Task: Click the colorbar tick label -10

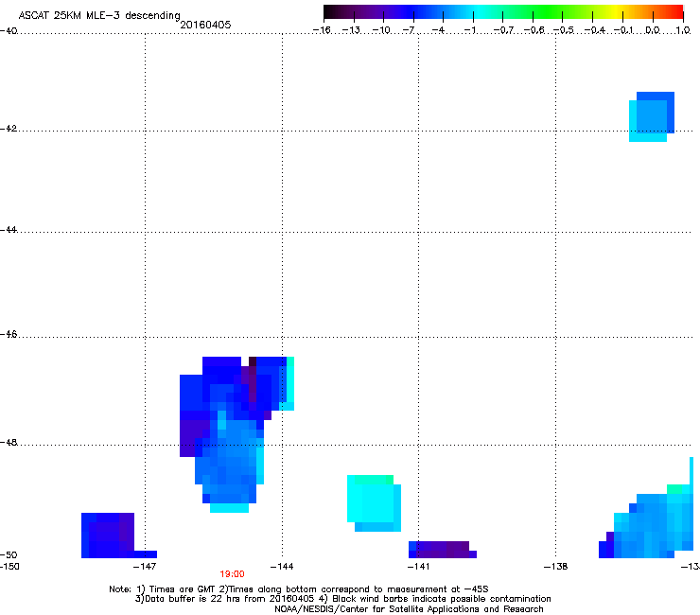Action: coord(381,30)
